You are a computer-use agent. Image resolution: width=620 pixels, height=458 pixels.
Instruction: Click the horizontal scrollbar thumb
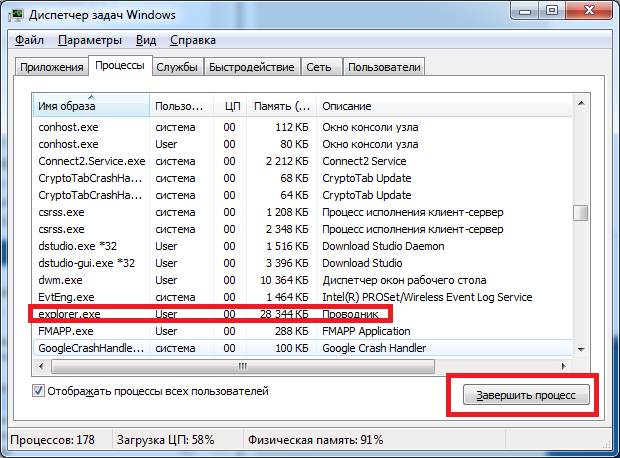click(x=243, y=366)
